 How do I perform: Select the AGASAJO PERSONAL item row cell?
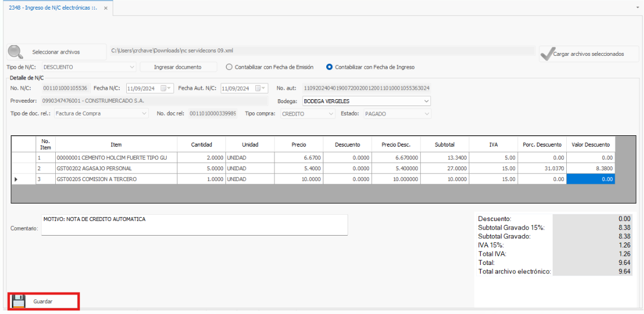(116, 168)
